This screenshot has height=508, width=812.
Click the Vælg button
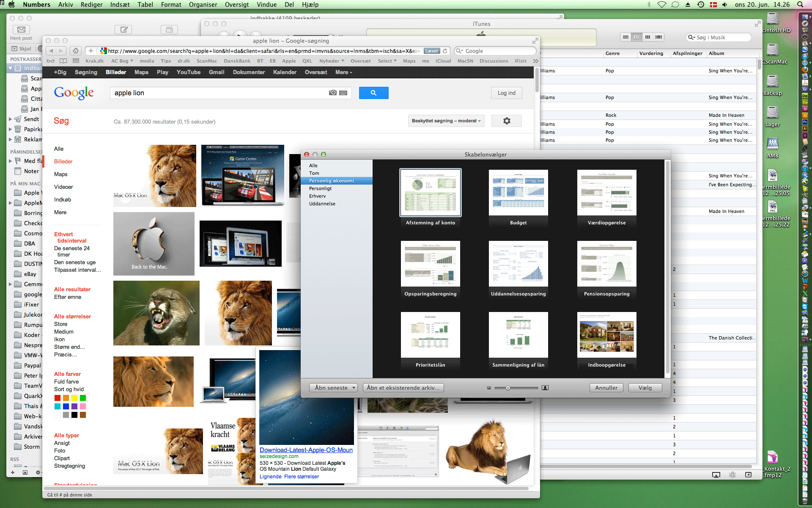coord(645,388)
